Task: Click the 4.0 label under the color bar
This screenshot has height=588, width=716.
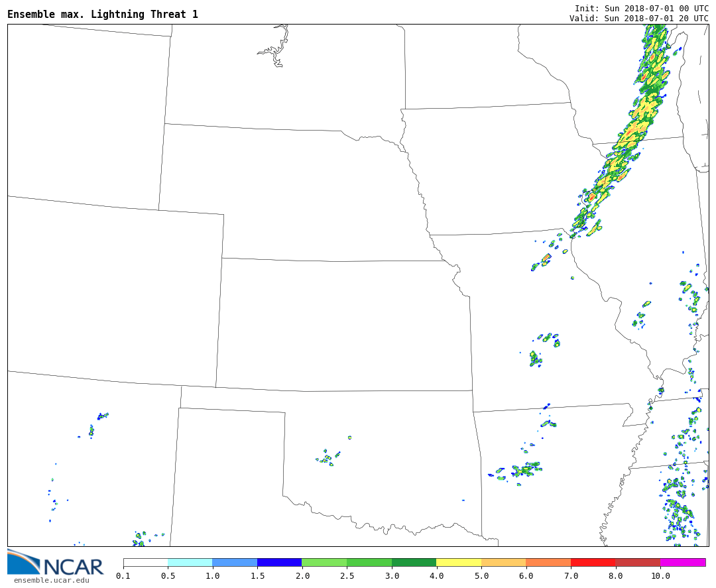Action: 436,576
